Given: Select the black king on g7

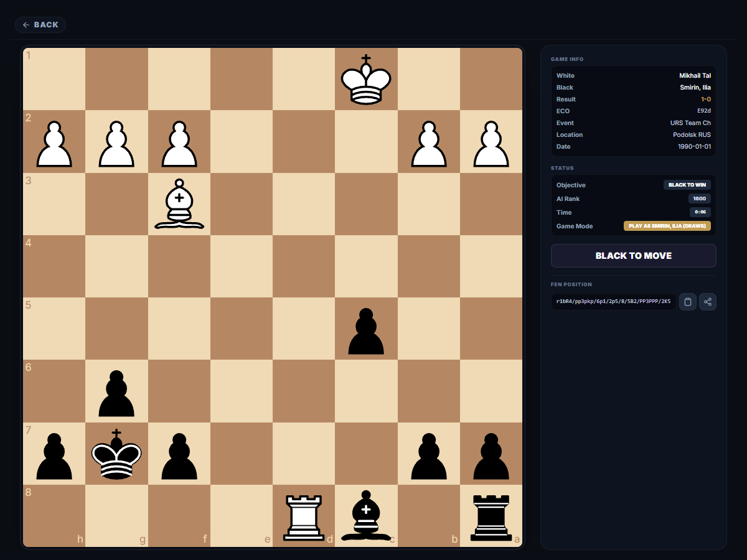Looking at the screenshot, I should [117, 454].
